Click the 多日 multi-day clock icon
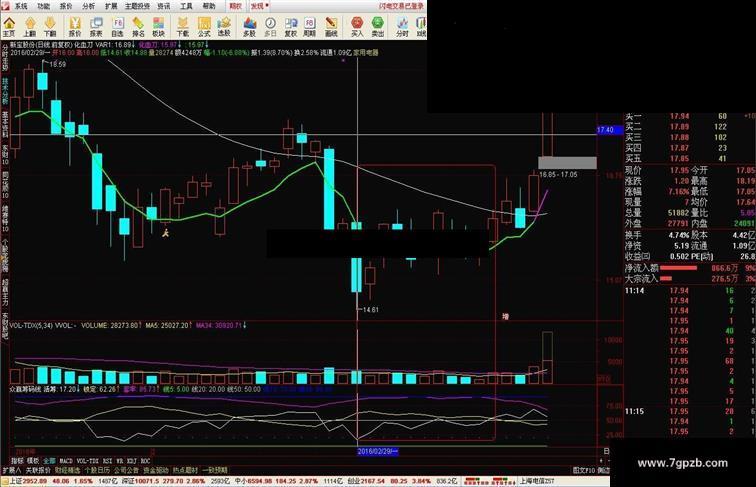This screenshot has width=756, height=487. (270, 26)
